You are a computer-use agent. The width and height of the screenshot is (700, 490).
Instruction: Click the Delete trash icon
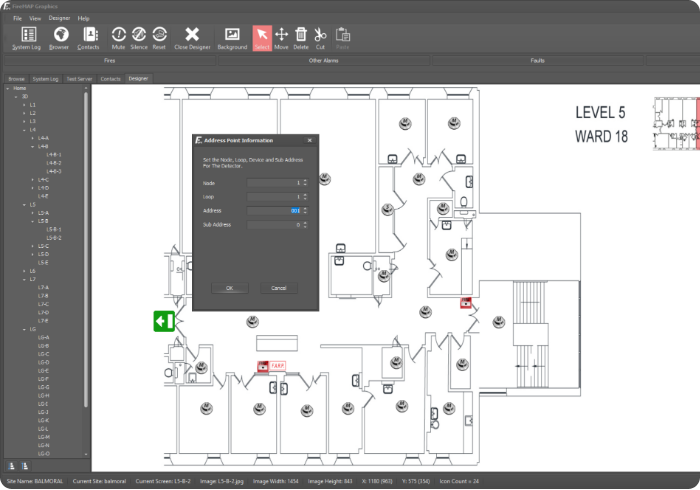pyautogui.click(x=301, y=37)
